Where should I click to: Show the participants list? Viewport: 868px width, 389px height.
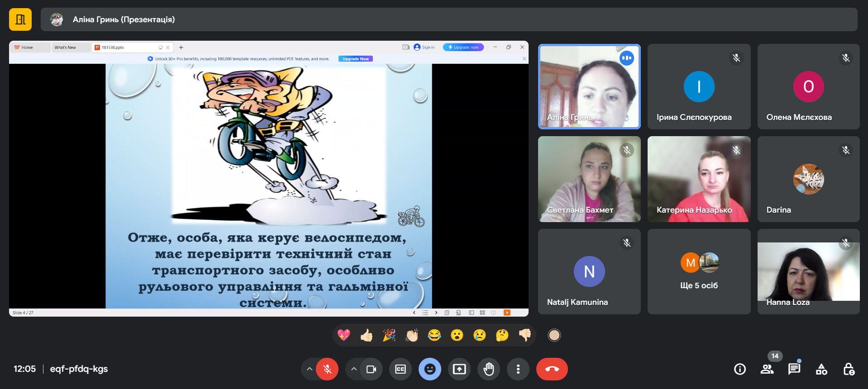pyautogui.click(x=767, y=369)
